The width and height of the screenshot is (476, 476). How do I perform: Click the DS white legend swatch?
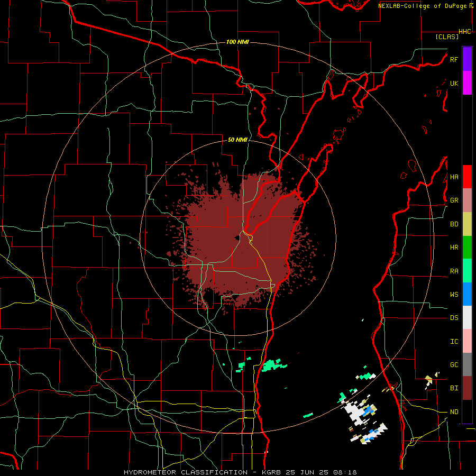click(x=467, y=317)
